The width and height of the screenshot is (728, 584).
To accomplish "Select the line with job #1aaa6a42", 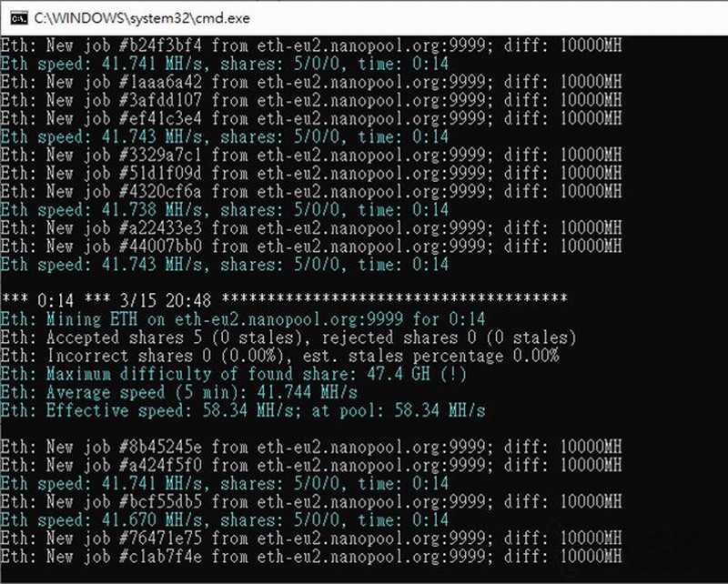I will click(311, 82).
